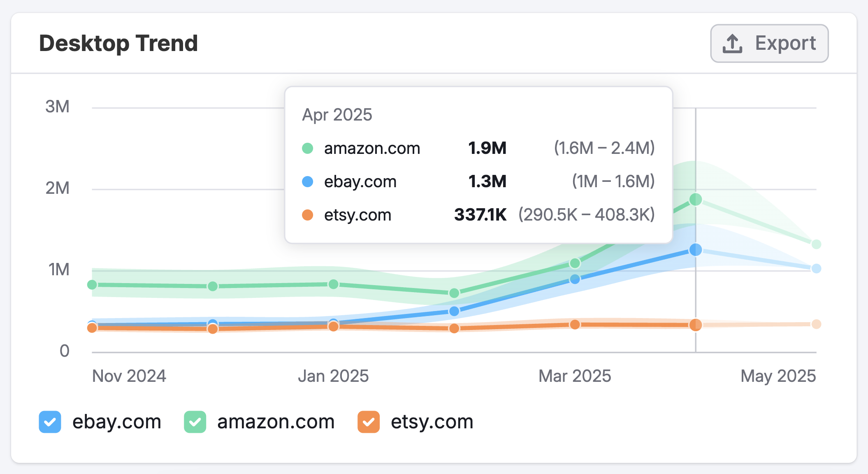
Task: Click the amazon.com May 2025 endpoint marker
Action: tap(817, 244)
